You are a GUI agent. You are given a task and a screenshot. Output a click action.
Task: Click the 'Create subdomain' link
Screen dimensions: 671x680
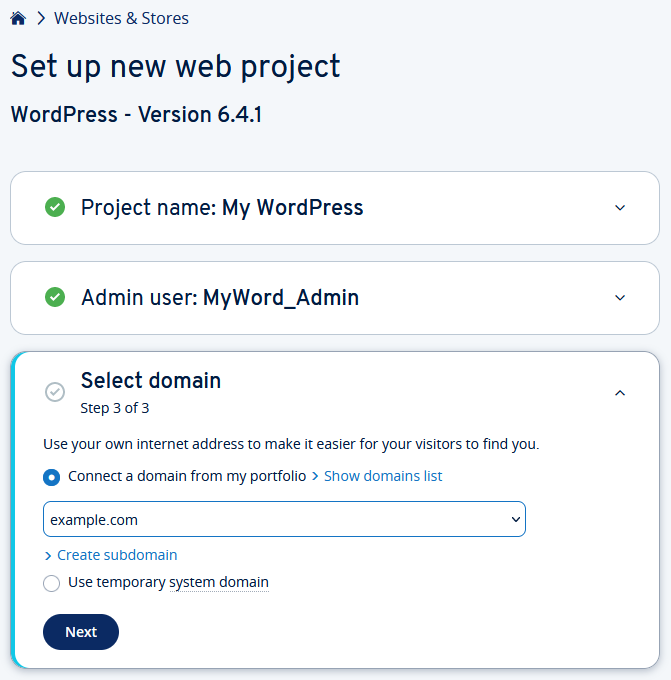point(117,555)
